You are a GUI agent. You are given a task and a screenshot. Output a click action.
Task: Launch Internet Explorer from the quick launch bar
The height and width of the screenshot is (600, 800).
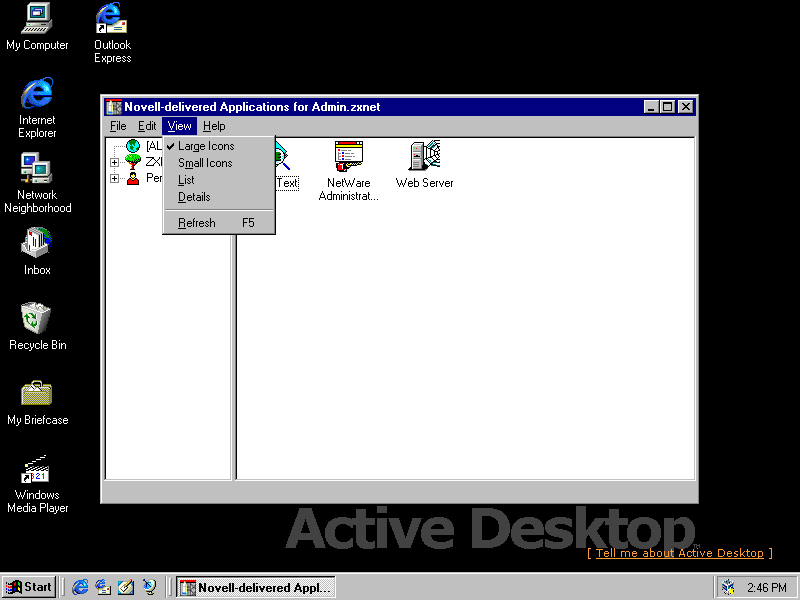(80, 587)
